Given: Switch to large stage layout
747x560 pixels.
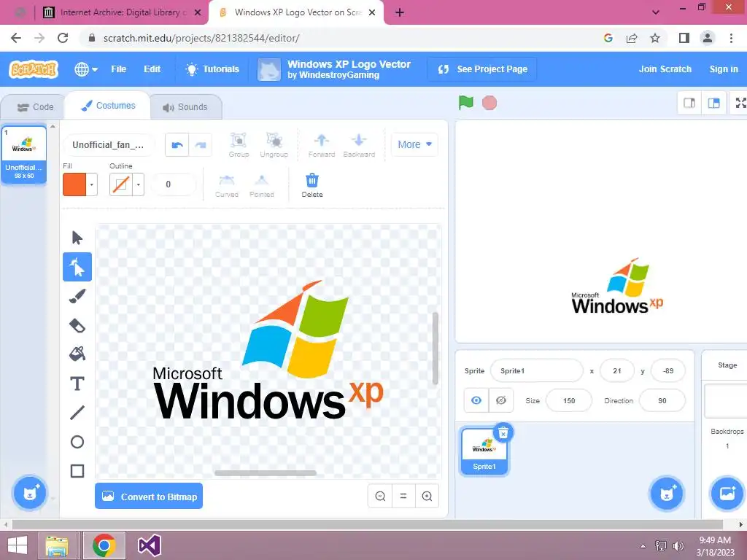Looking at the screenshot, I should (713, 103).
